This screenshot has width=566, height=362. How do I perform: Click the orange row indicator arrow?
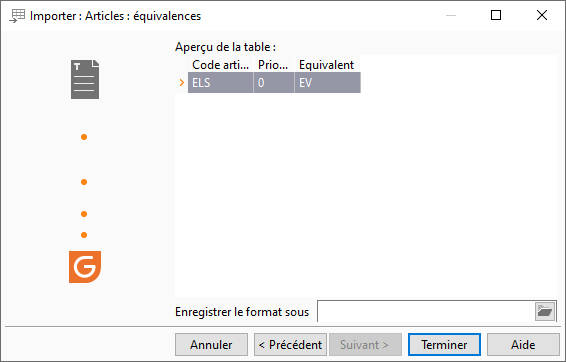(x=182, y=83)
